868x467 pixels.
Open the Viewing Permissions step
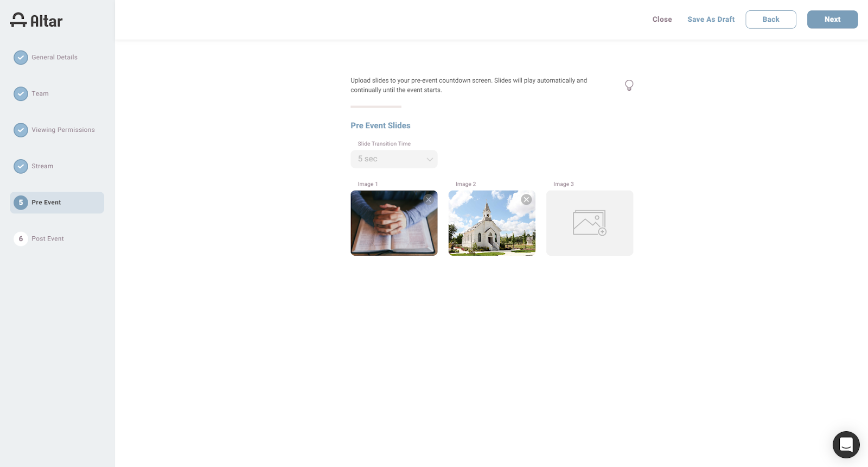click(x=63, y=130)
